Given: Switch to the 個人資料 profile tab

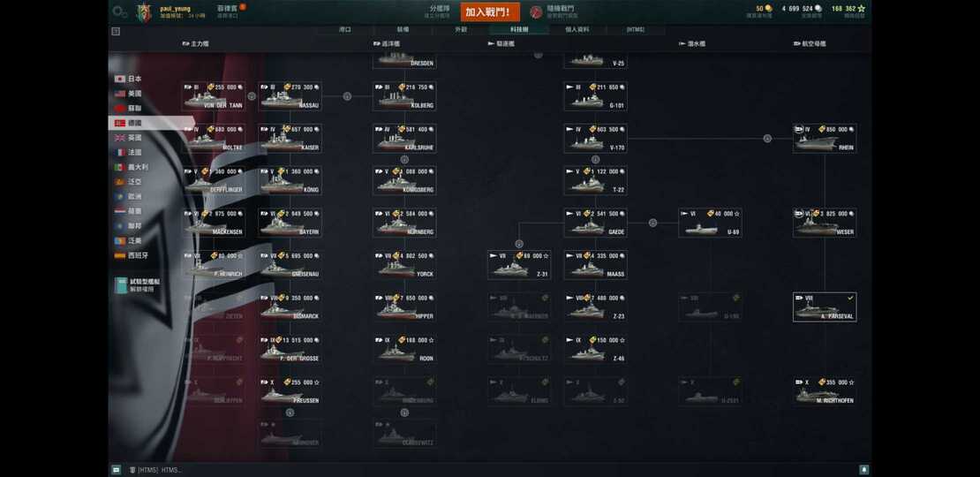Looking at the screenshot, I should [x=577, y=29].
